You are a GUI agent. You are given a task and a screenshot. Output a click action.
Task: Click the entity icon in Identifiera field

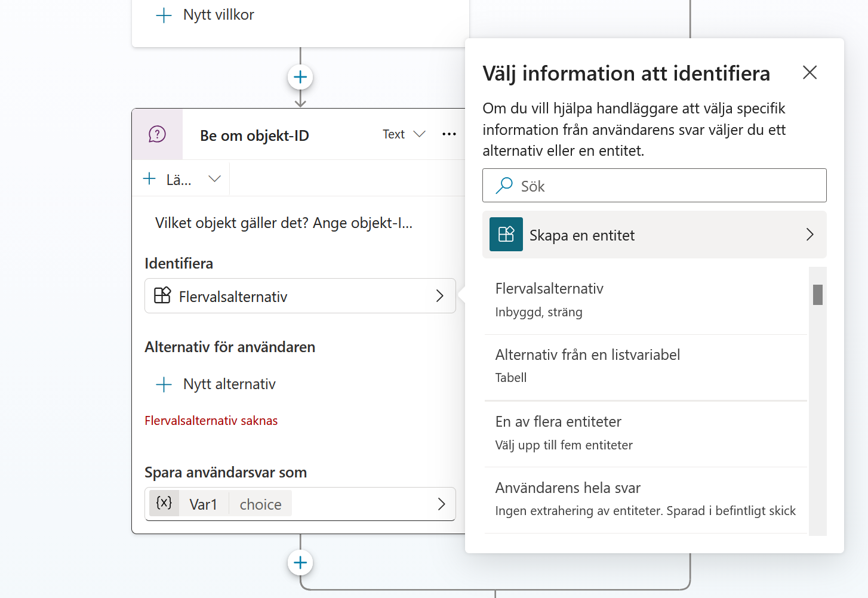click(162, 295)
